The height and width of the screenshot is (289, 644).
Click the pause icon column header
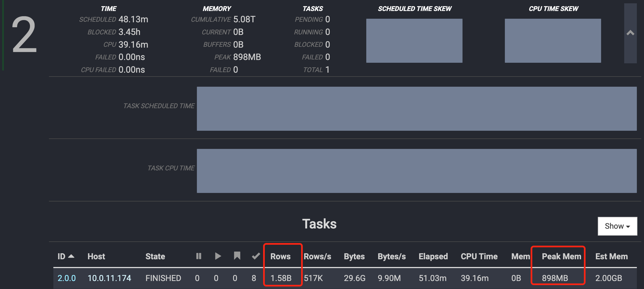(x=199, y=256)
